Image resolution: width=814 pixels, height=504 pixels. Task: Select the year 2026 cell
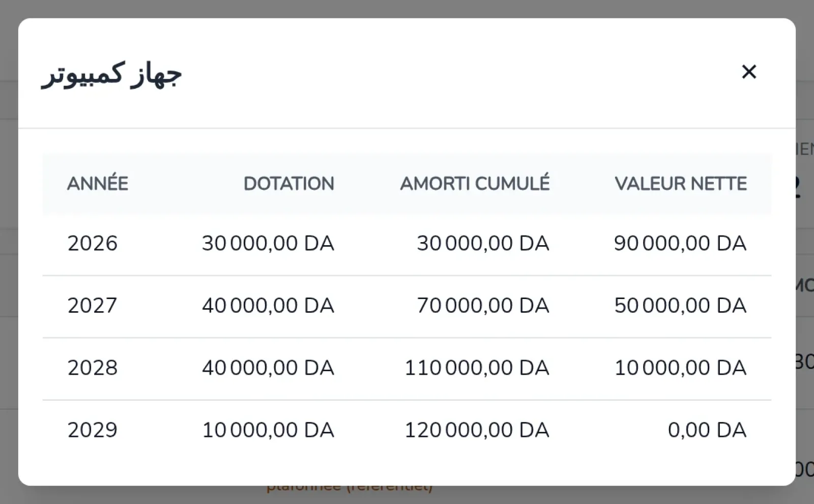pyautogui.click(x=93, y=243)
